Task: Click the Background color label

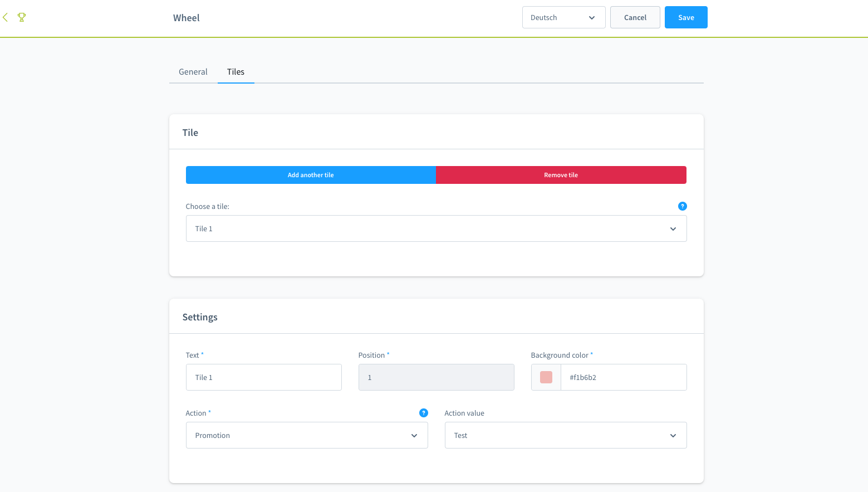Action: click(560, 355)
